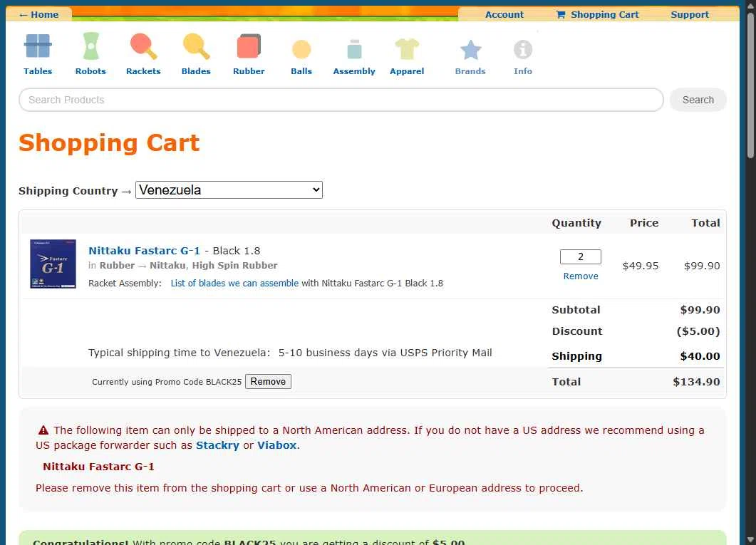
Task: Open the High Spin Rubber link
Action: click(234, 266)
